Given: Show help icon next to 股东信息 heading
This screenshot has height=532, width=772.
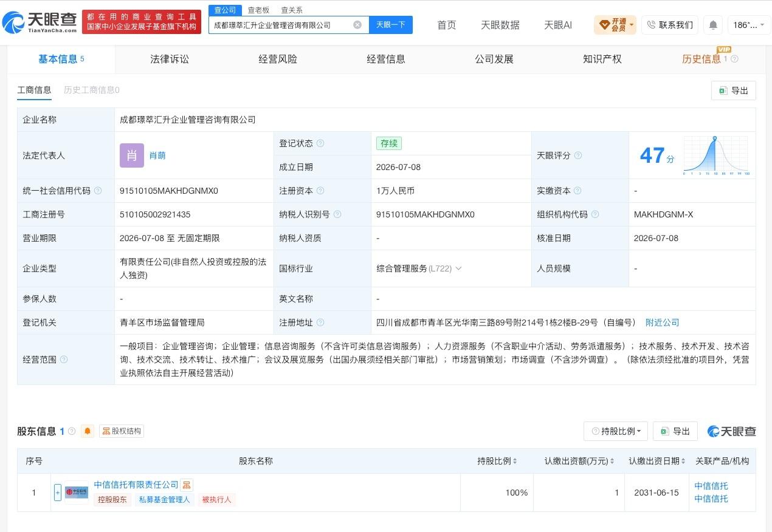Looking at the screenshot, I should pos(72,431).
